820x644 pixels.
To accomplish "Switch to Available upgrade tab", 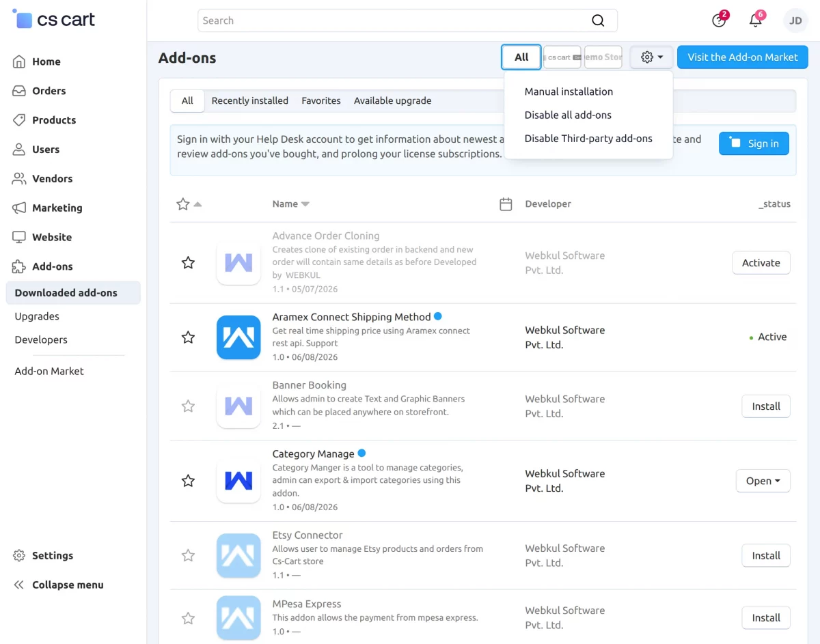I will [x=393, y=101].
